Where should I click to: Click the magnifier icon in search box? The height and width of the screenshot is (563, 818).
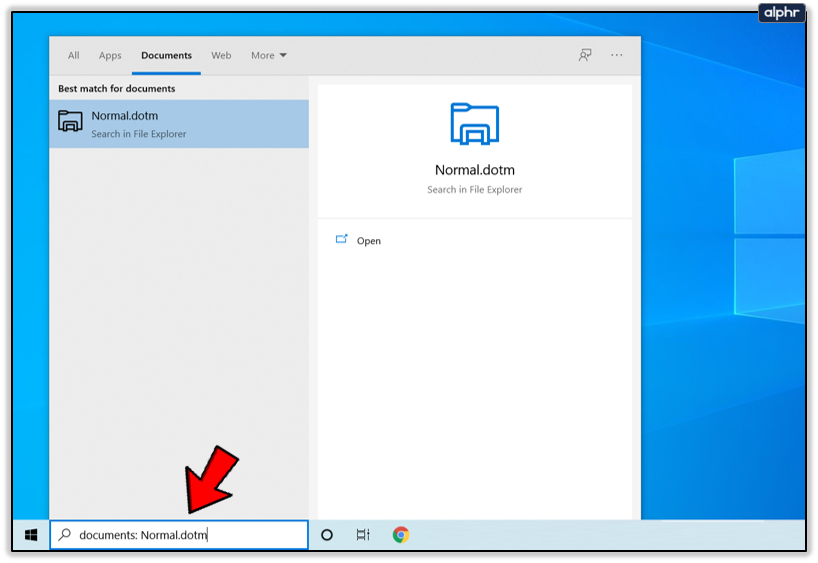[65, 535]
